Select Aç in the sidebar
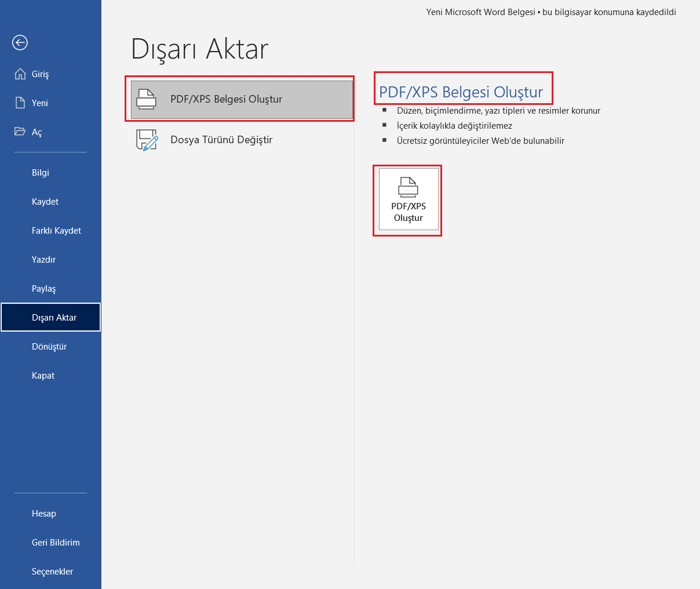This screenshot has height=589, width=700. tap(50, 132)
